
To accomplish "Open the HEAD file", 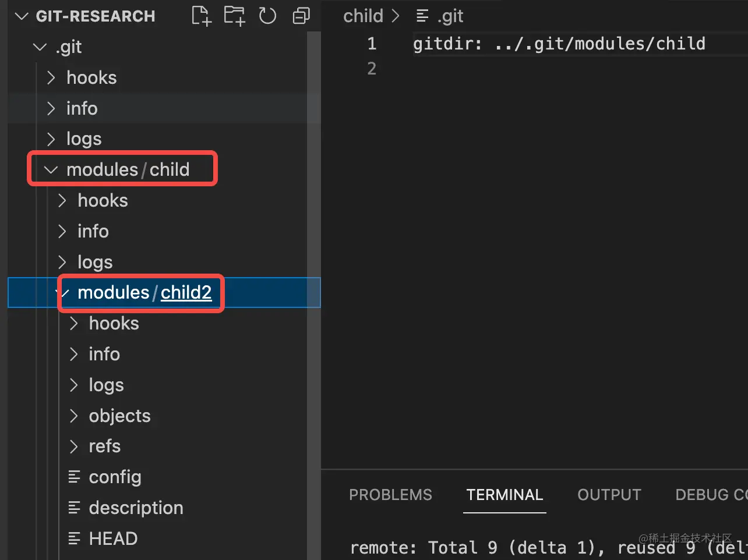I will [113, 538].
